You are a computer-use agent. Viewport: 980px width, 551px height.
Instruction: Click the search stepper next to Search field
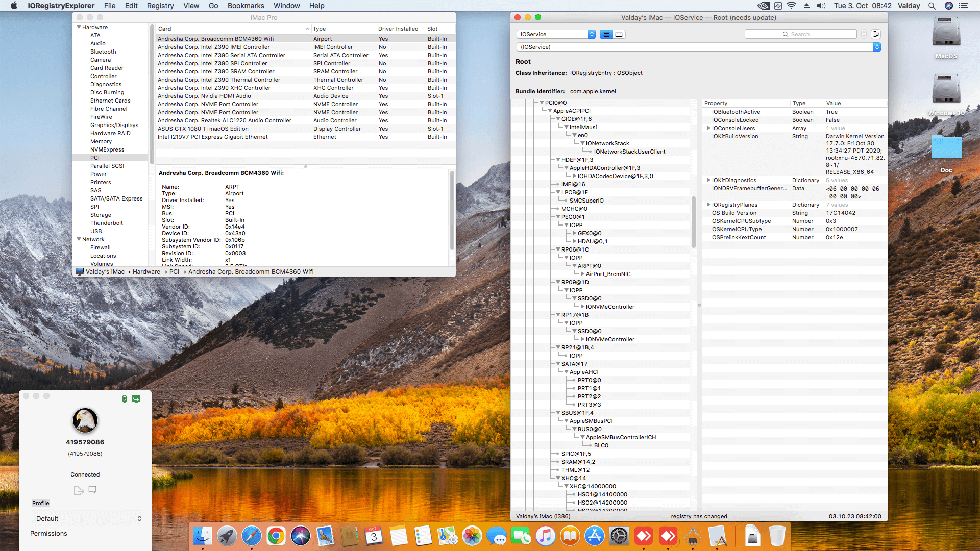pyautogui.click(x=864, y=34)
